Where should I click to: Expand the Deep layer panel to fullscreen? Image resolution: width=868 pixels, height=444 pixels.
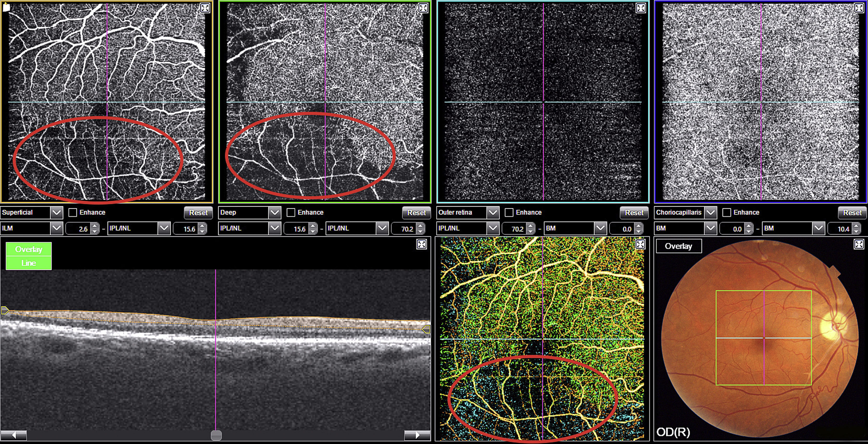(x=423, y=8)
